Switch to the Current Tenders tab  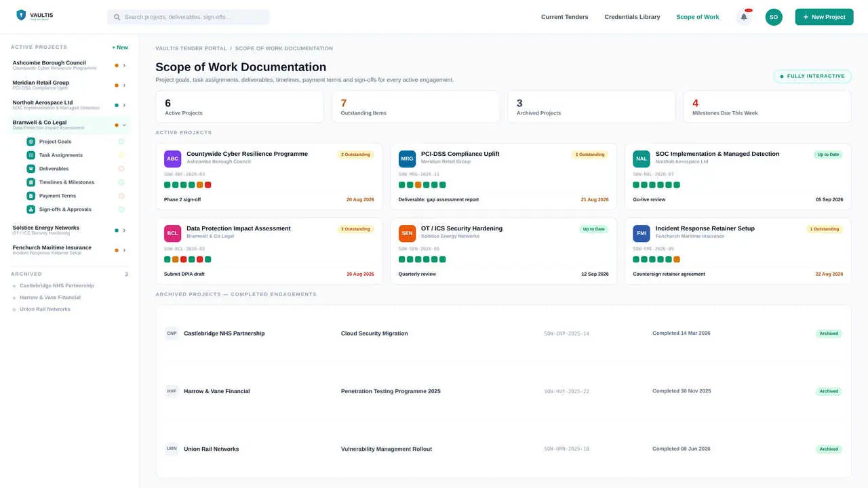coord(564,17)
